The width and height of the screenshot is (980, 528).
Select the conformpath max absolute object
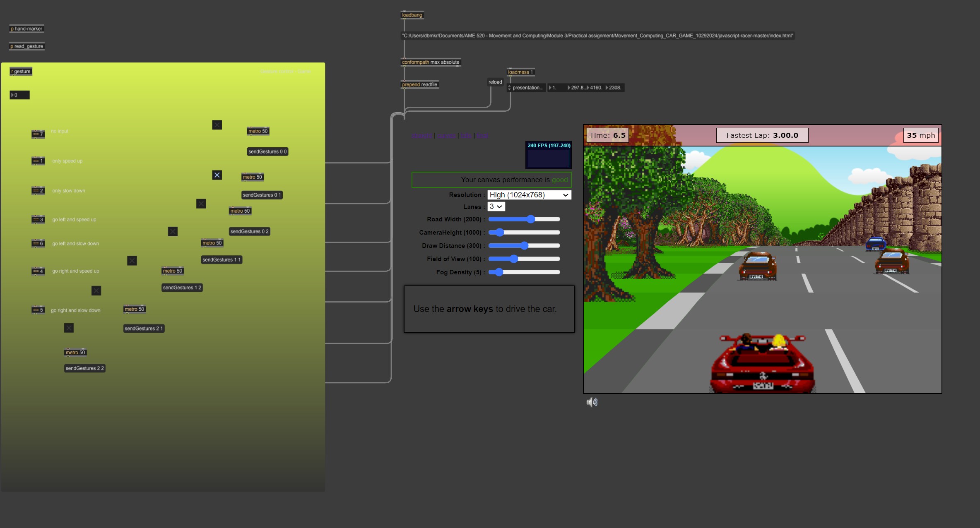point(431,62)
